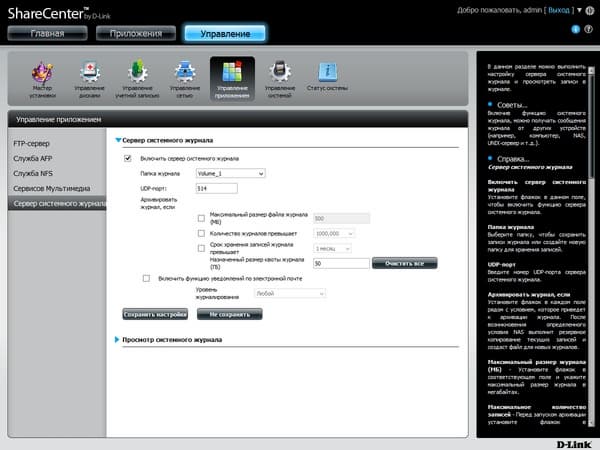Image resolution: width=600 pixels, height=450 pixels.
Task: Click Сохранить настройки button
Action: tap(155, 314)
